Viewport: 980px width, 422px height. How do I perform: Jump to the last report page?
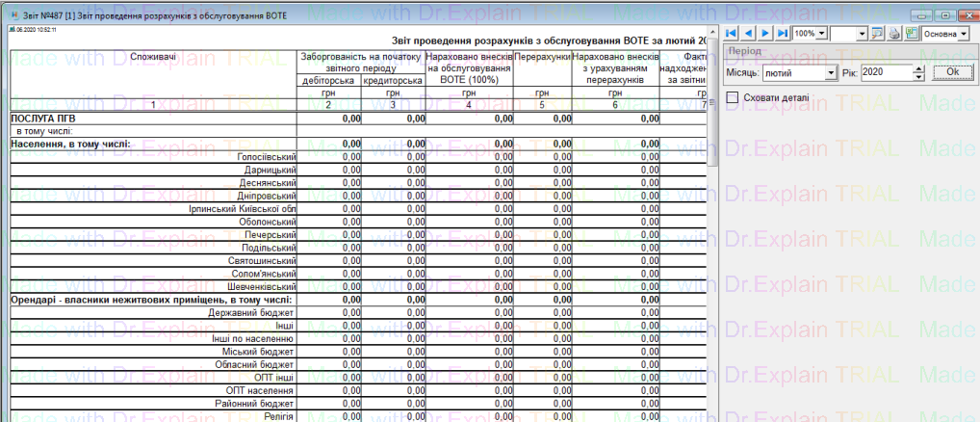point(783,33)
